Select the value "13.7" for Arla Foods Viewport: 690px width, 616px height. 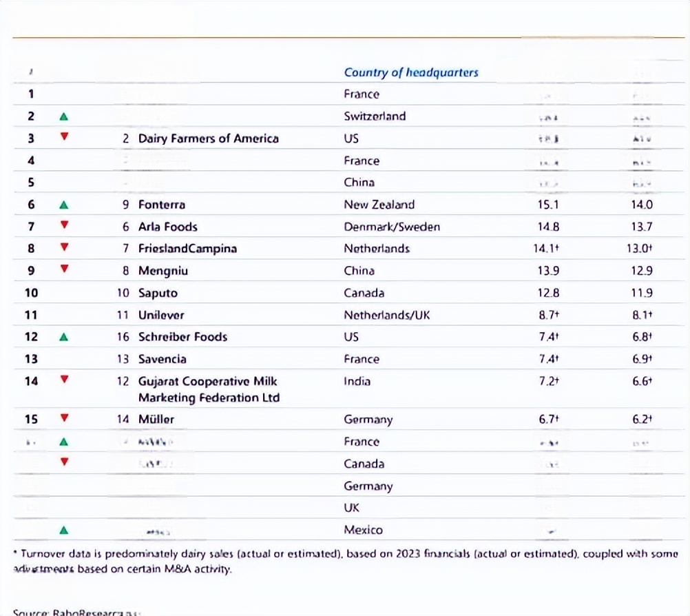[x=642, y=227]
